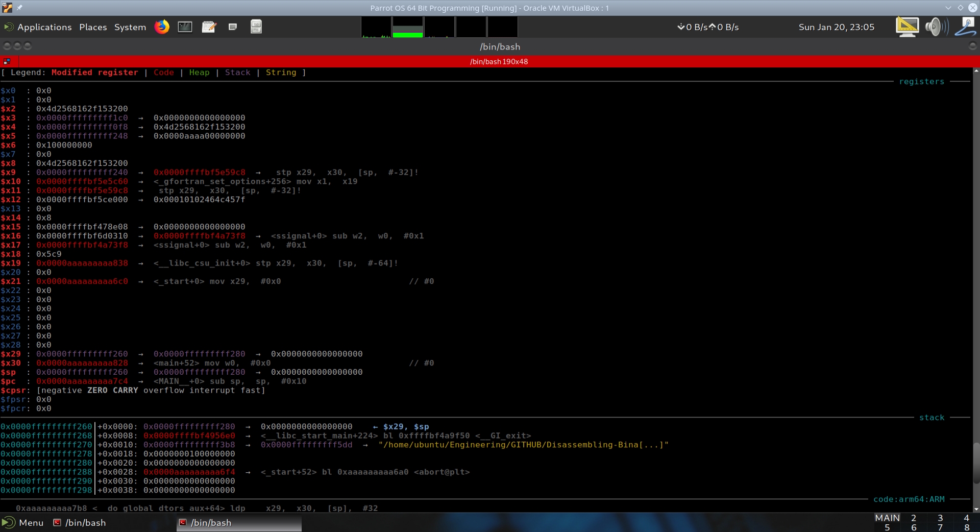Screen dimensions: 980x532
Task: Switch to the MAIN workspace
Action: [x=887, y=518]
